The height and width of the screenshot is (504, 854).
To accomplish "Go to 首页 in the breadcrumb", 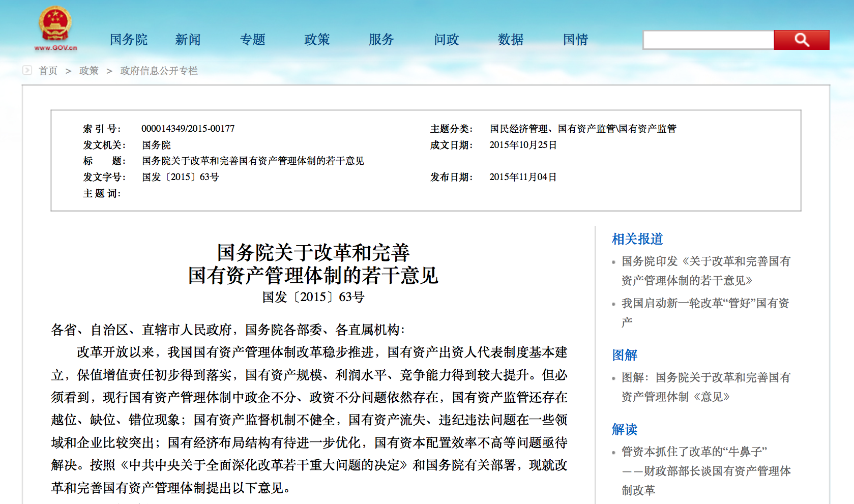I will (48, 71).
